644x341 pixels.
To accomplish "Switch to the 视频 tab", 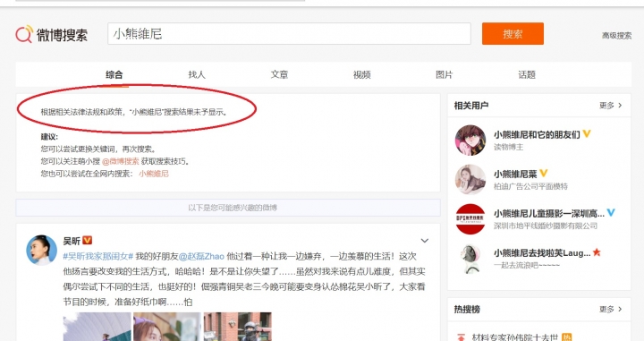I will tap(362, 75).
